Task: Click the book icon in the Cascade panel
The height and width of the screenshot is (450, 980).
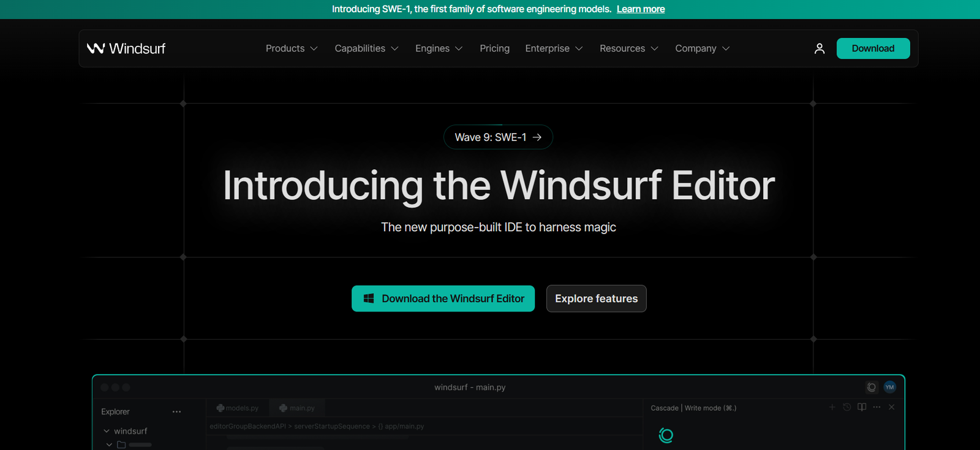Action: point(862,407)
